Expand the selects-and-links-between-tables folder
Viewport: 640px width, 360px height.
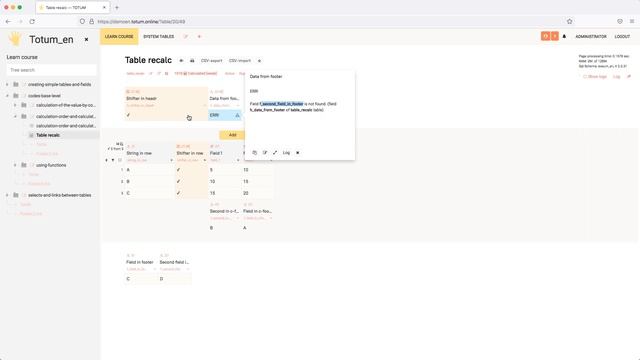pos(7,195)
